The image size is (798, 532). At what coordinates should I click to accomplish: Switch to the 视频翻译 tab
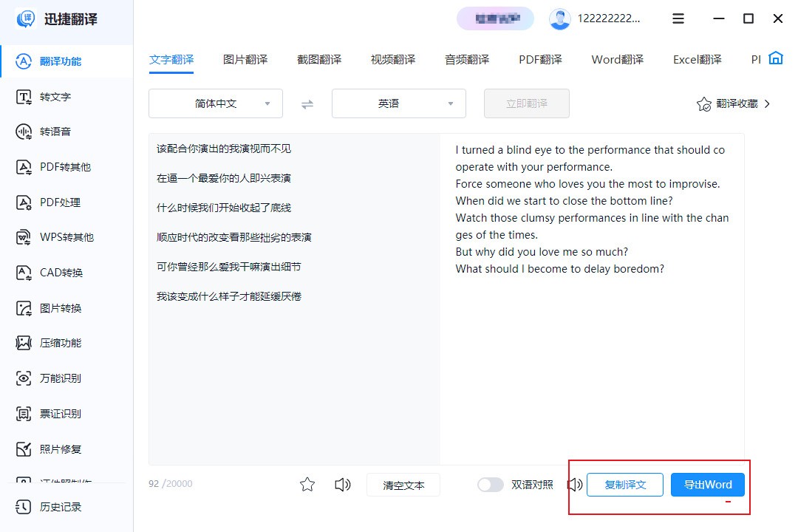[x=392, y=59]
